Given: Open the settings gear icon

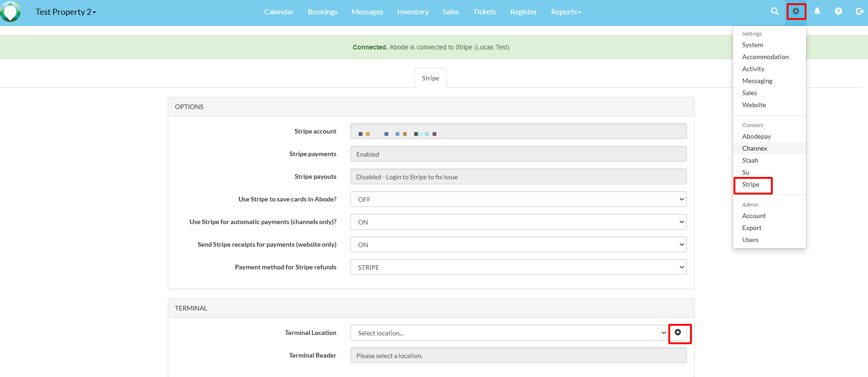Looking at the screenshot, I should [x=796, y=12].
